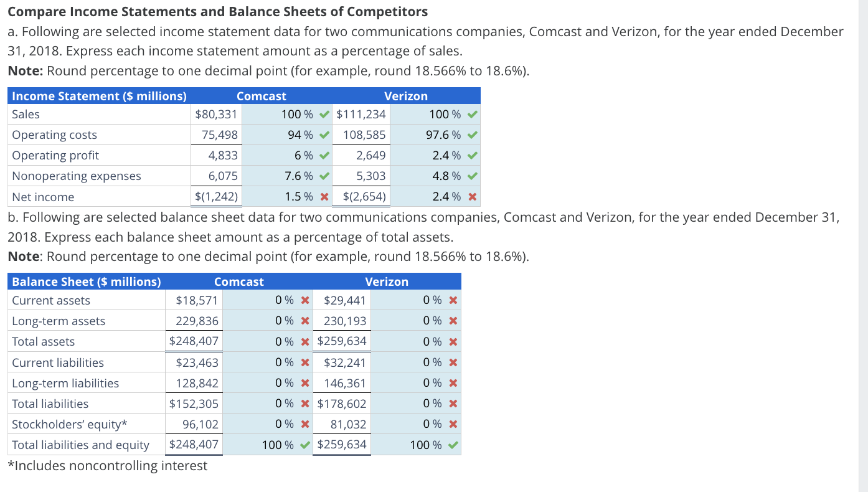Focus the Comcast Current assets percentage field
Viewport: 868px width, 492px height.
click(x=268, y=301)
